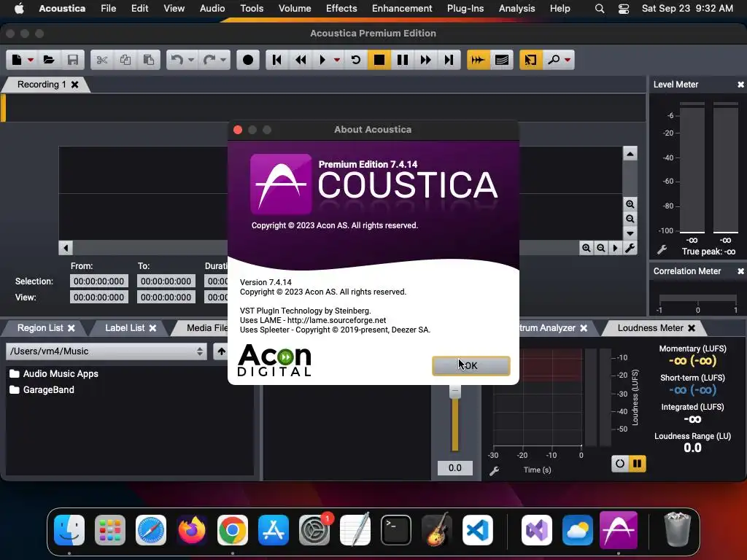Image resolution: width=747 pixels, height=560 pixels.
Task: Click the Rewind button
Action: pyautogui.click(x=301, y=60)
